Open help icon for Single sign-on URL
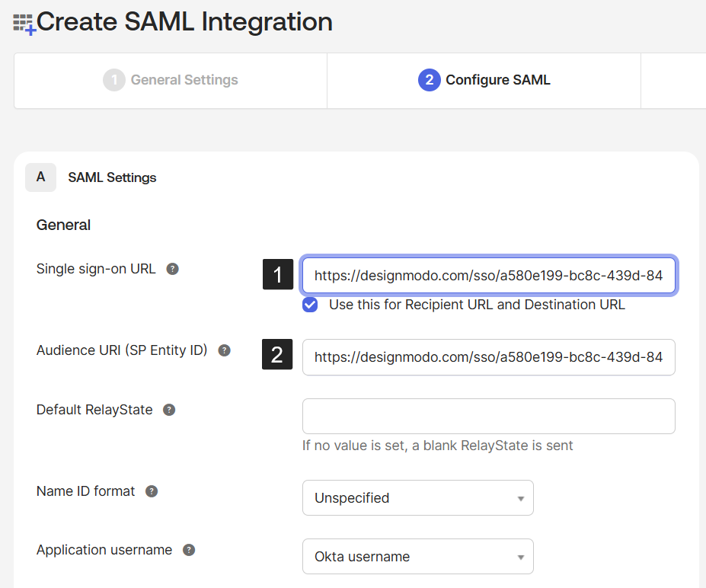 [172, 269]
